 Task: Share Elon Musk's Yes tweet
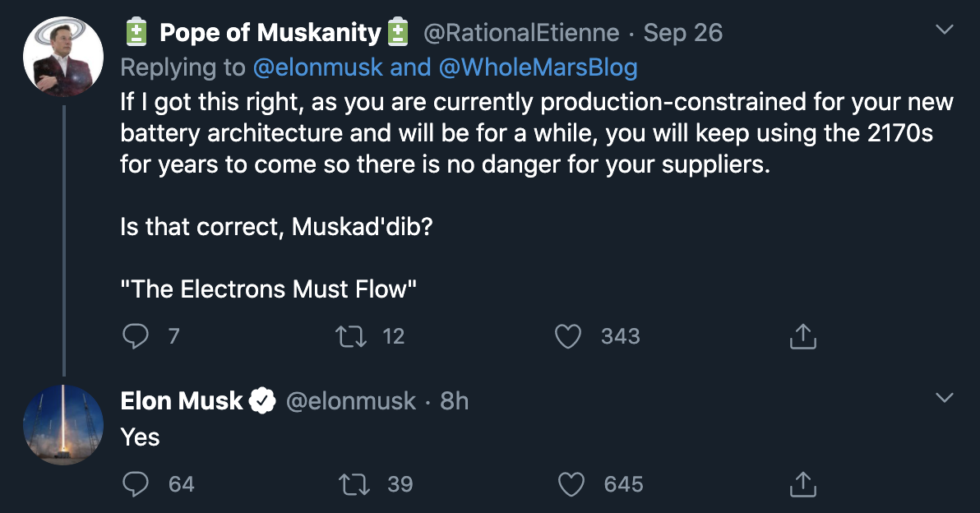pyautogui.click(x=803, y=484)
